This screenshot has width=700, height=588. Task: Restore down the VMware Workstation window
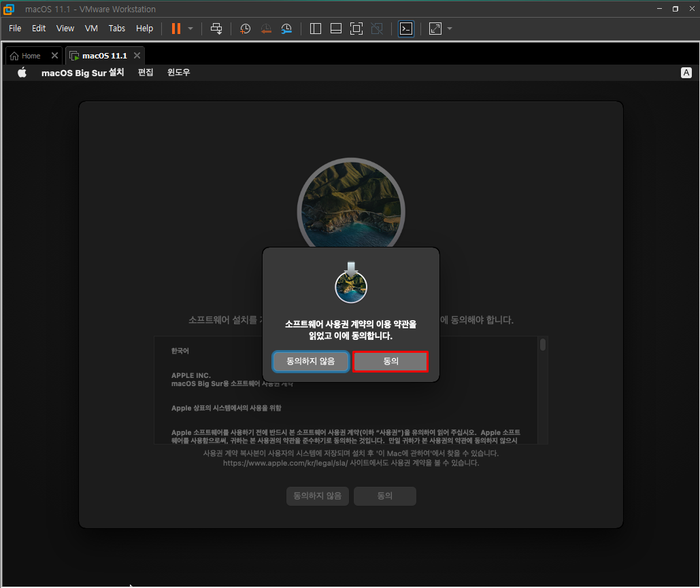(x=676, y=9)
